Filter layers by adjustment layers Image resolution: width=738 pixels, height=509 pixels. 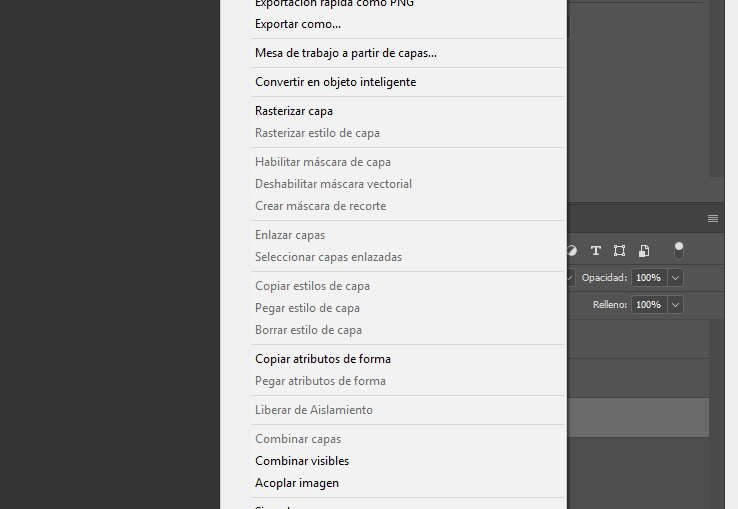572,250
